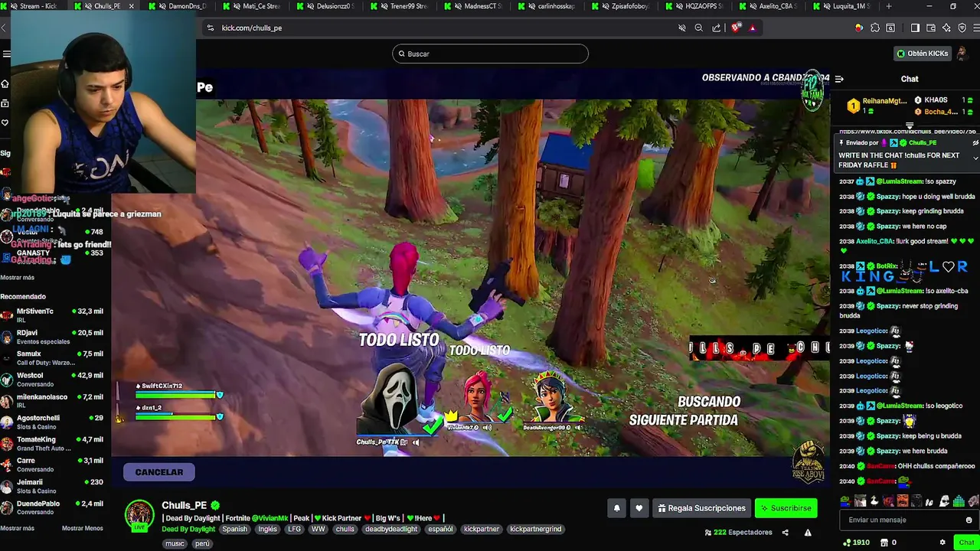
Task: Open recommended channel Jeimarii
Action: point(54,486)
